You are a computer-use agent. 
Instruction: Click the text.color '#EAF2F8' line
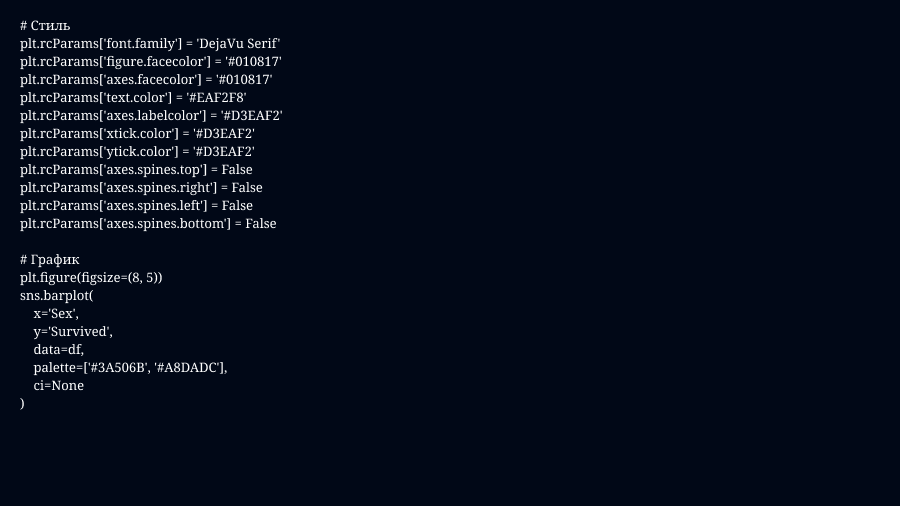point(133,97)
